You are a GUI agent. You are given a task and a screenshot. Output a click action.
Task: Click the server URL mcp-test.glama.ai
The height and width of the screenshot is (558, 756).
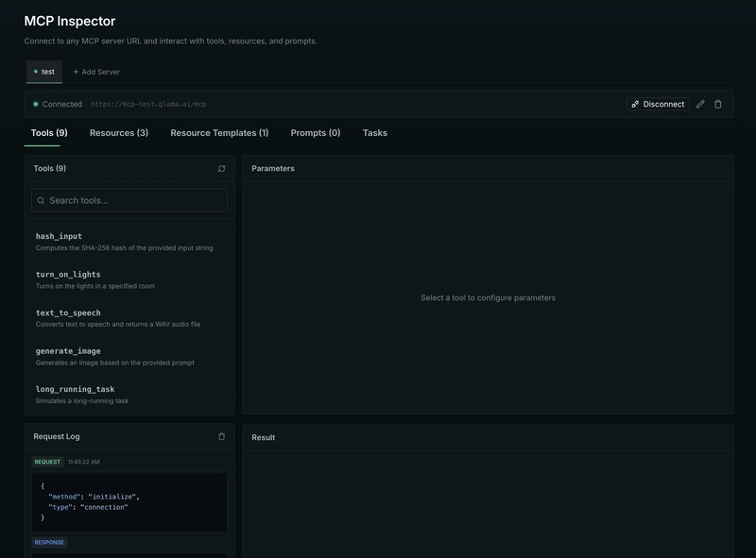(x=148, y=105)
